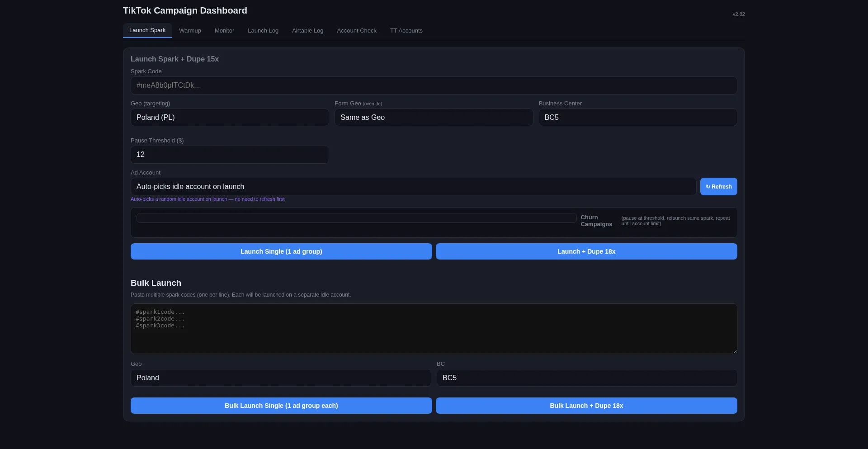Open the Bulk Launch BC dropdown

(587, 378)
